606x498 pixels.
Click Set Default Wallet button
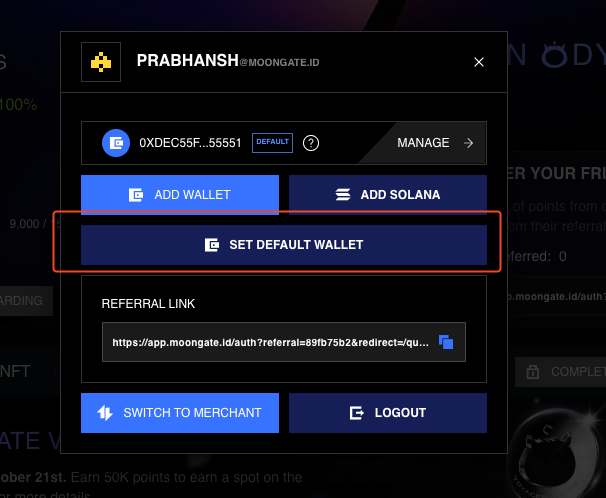[284, 245]
